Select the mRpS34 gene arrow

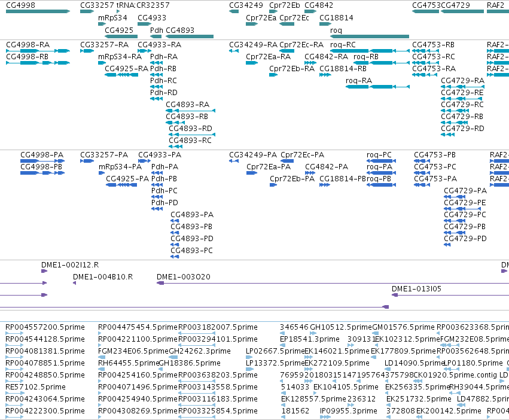tap(102, 24)
